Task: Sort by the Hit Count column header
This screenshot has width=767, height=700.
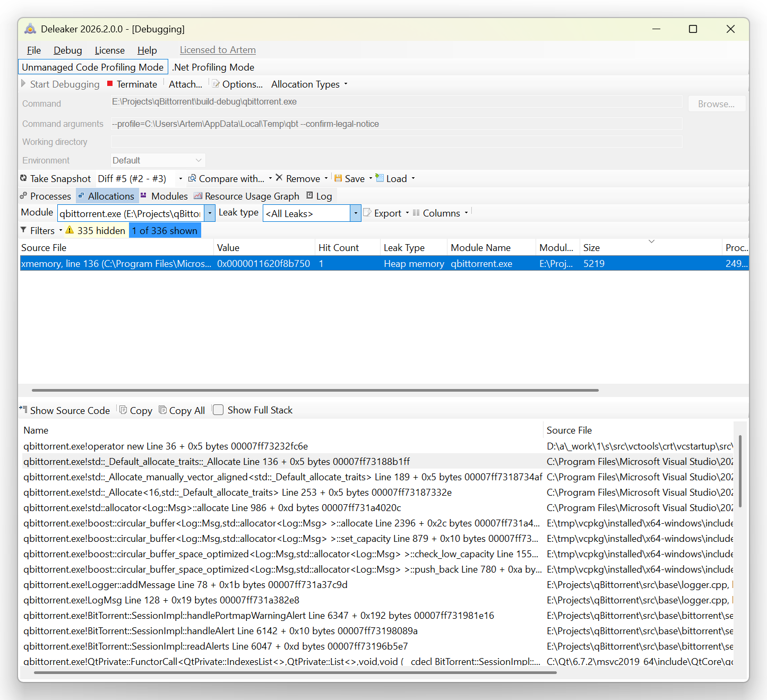Action: click(347, 247)
